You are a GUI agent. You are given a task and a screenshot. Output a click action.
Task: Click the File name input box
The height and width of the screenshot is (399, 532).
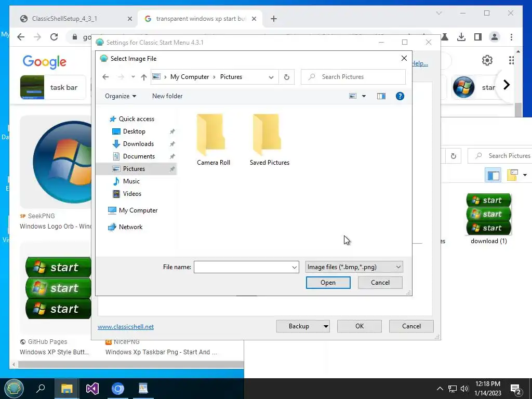tap(242, 267)
